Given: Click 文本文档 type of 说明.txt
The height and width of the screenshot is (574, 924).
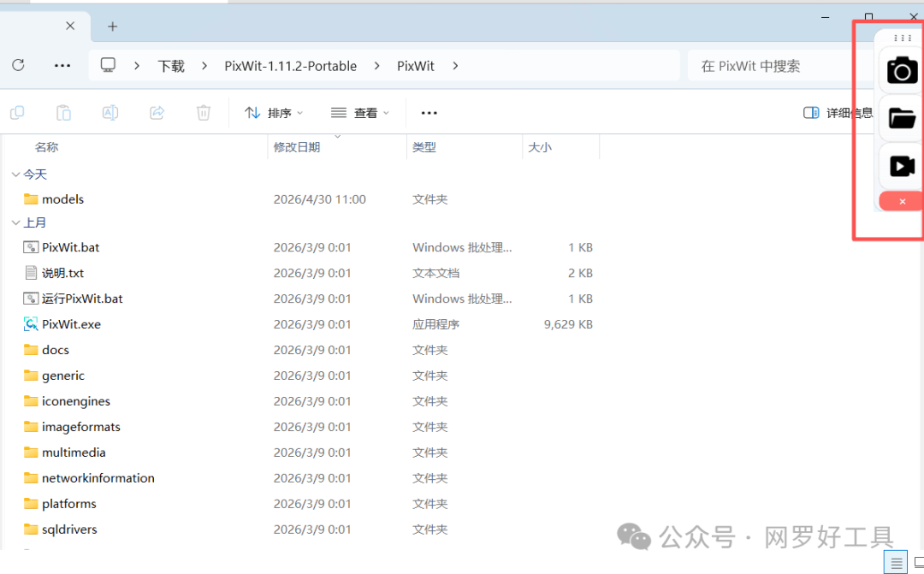Looking at the screenshot, I should point(435,274).
